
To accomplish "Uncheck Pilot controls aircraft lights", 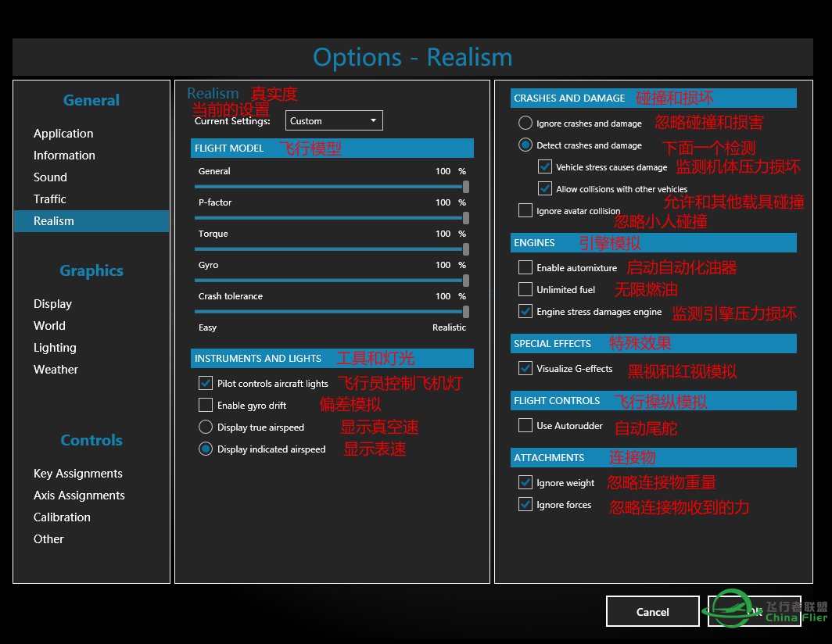I will point(206,383).
